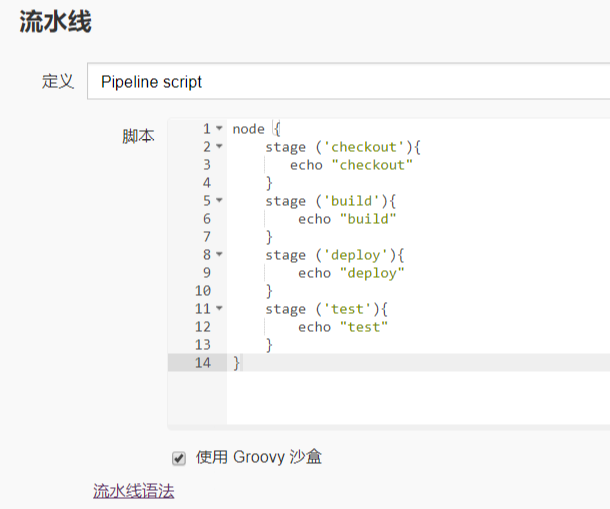This screenshot has height=509, width=610.
Task: Click line number 3 in the gutter
Action: click(x=206, y=165)
